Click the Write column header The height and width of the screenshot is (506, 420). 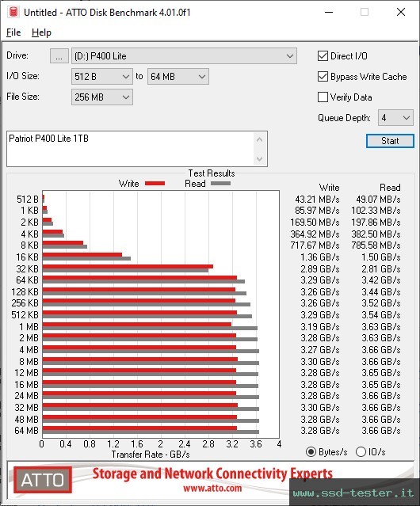point(329,188)
